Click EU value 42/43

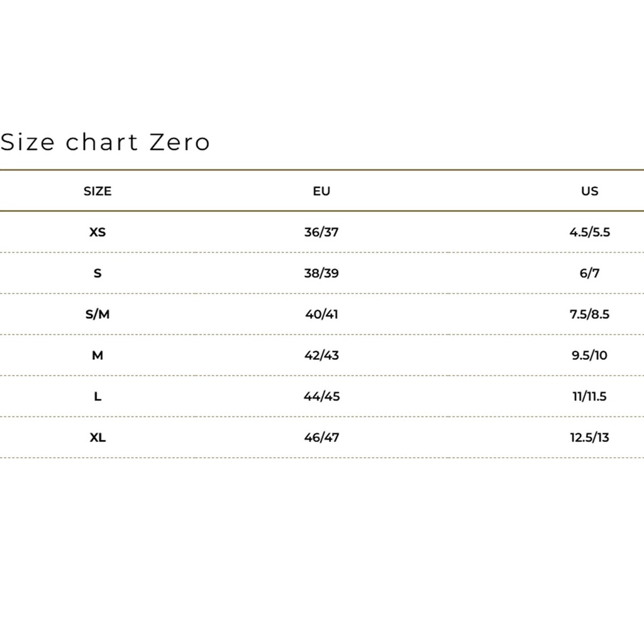[321, 355]
